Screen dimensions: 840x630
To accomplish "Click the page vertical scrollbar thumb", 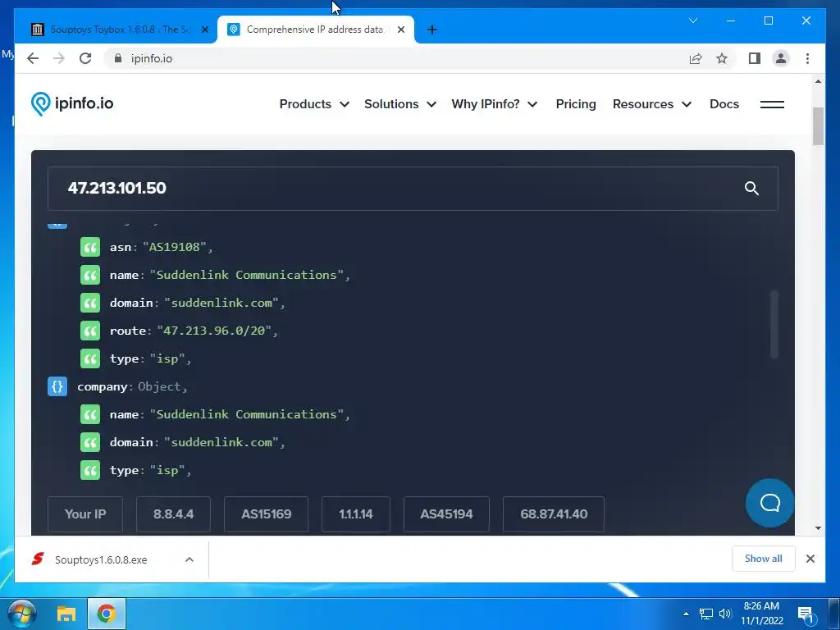I will coord(818,126).
